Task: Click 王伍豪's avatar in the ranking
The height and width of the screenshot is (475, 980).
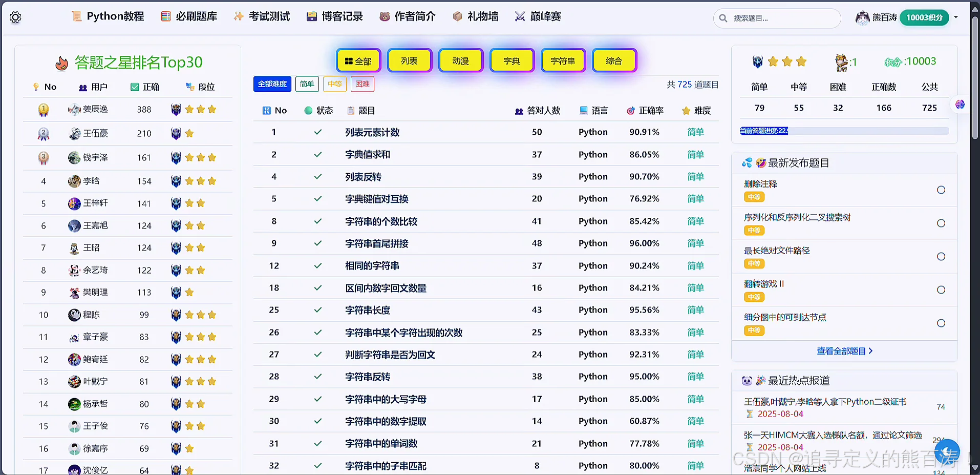Action: 74,134
